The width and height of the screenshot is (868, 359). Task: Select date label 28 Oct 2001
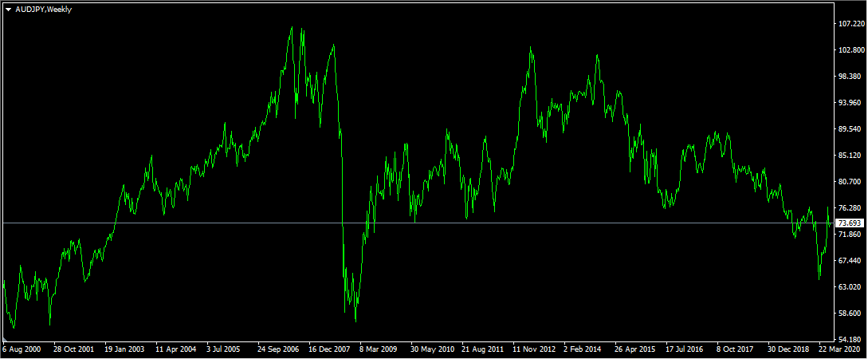73,350
